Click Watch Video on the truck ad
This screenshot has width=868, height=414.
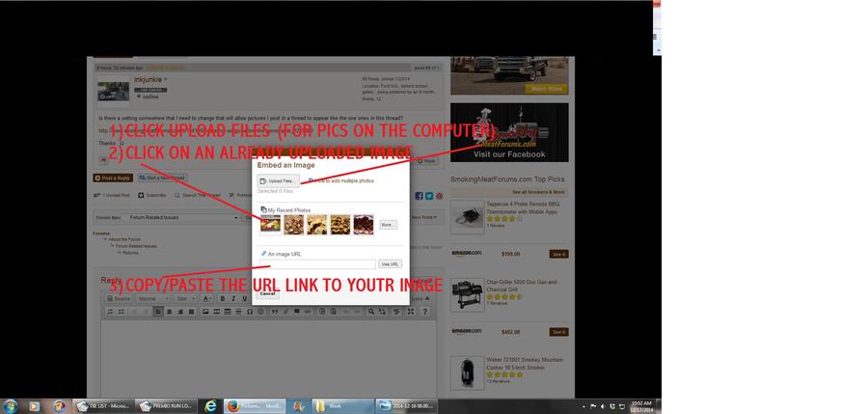(x=547, y=89)
